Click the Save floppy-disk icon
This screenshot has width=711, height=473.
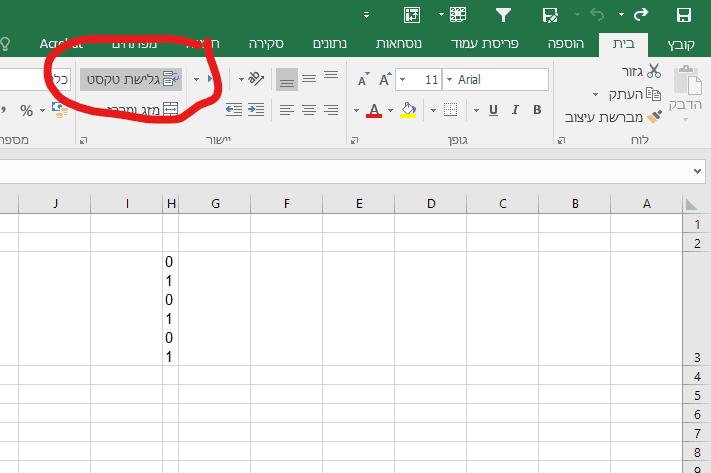pyautogui.click(x=684, y=15)
